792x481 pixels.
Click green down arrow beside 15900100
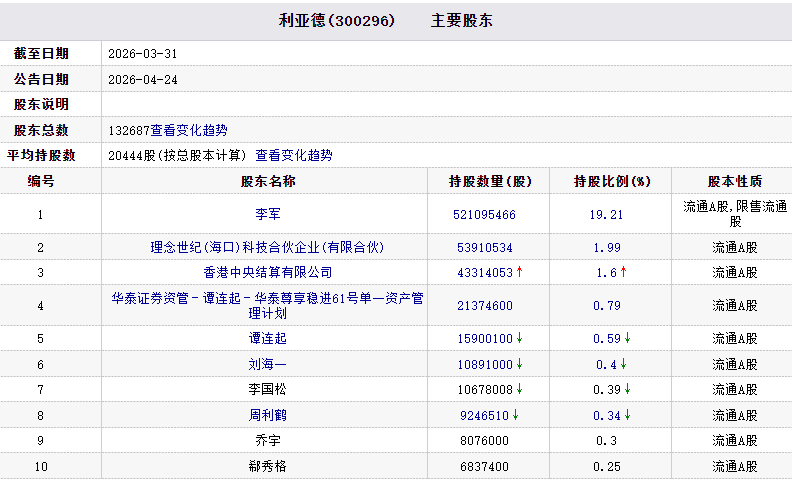coord(520,339)
